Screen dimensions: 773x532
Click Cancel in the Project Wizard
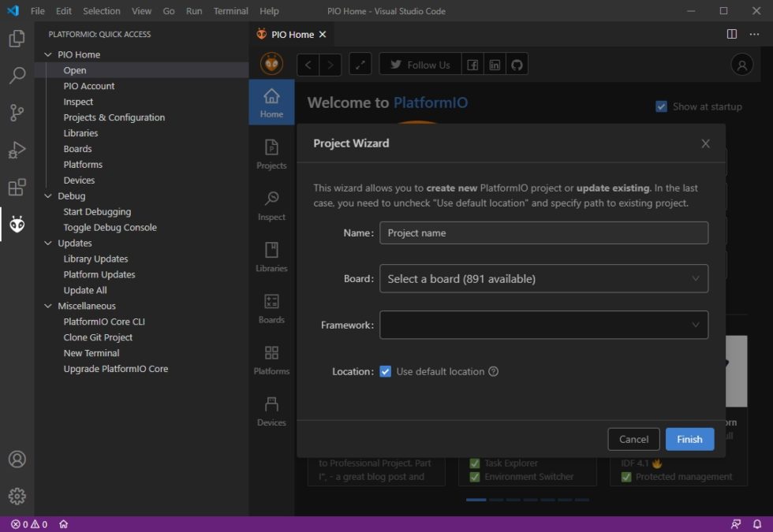(633, 439)
